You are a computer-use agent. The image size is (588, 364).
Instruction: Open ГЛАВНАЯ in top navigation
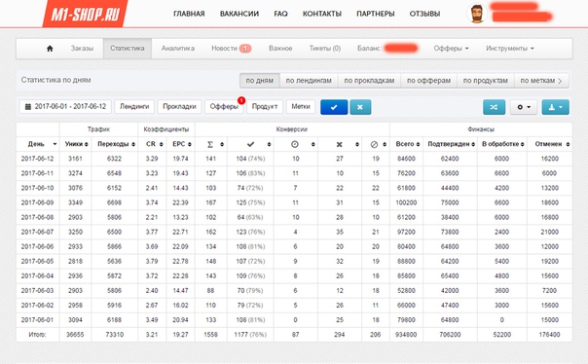[189, 14]
